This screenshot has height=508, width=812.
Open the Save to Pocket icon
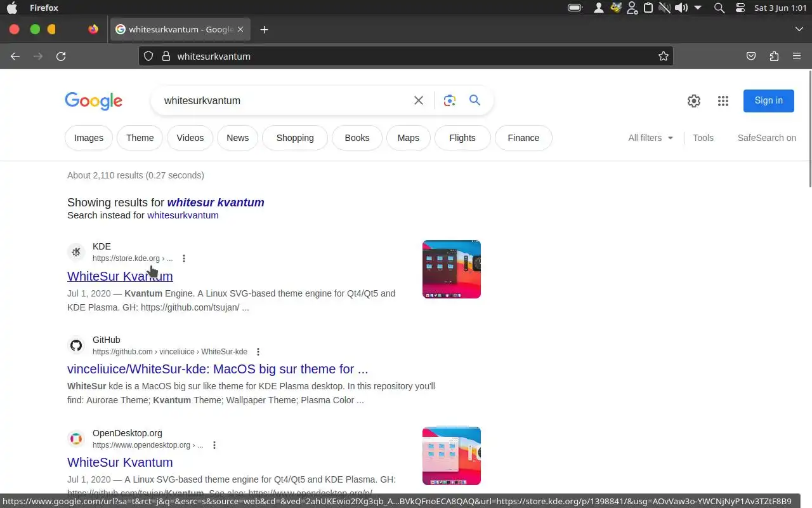751,56
